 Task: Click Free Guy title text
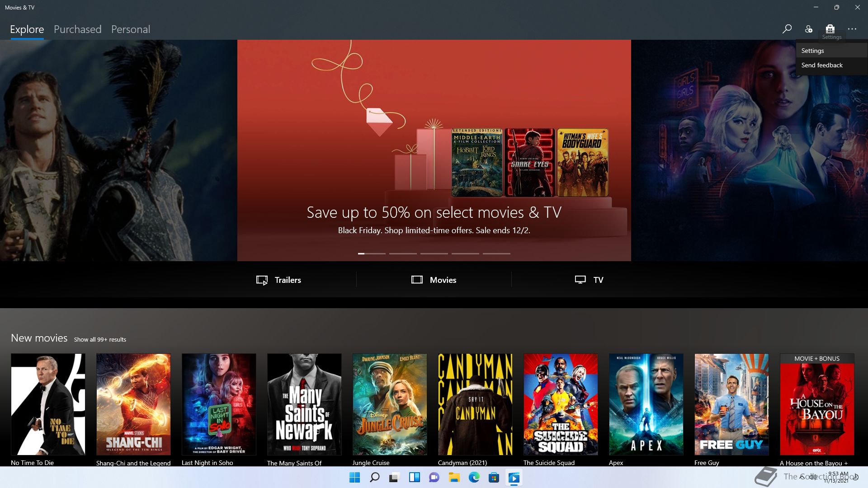pyautogui.click(x=707, y=463)
